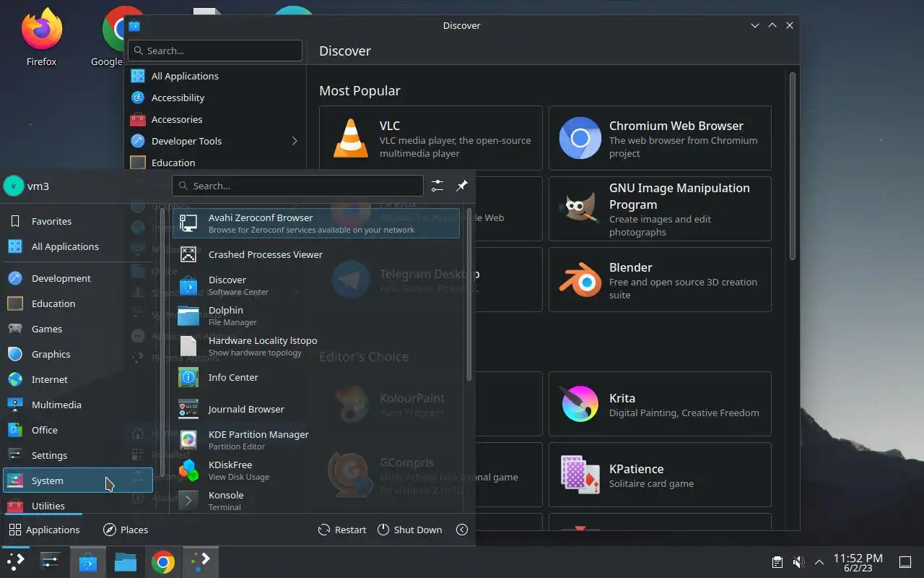This screenshot has height=578, width=924.
Task: Open GNU Image Manipulation Program card
Action: (x=660, y=209)
